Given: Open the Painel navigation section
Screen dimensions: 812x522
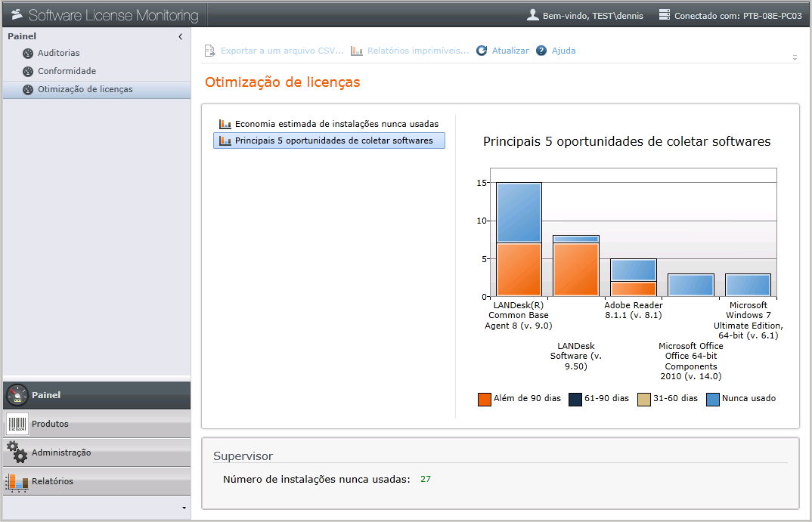Looking at the screenshot, I should 97,395.
